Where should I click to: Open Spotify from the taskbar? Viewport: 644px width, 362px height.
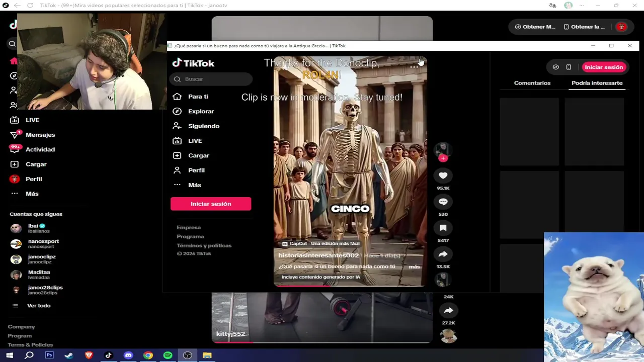point(168,355)
